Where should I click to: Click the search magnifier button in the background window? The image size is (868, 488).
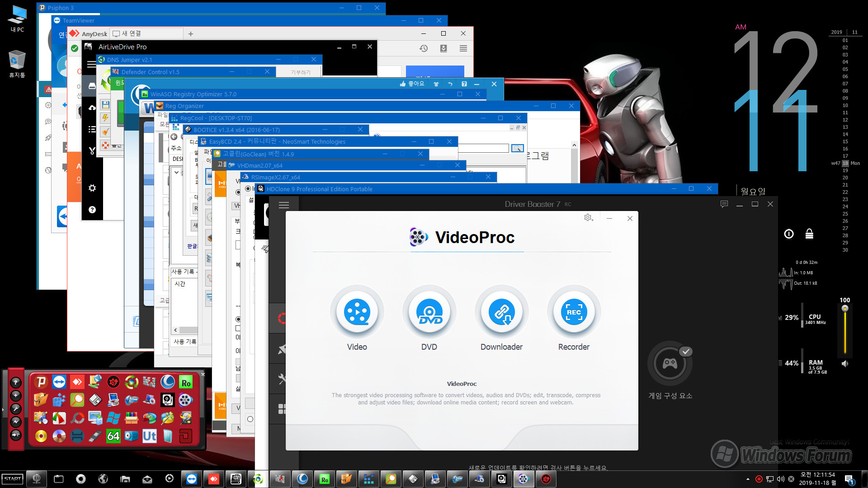[x=518, y=148]
